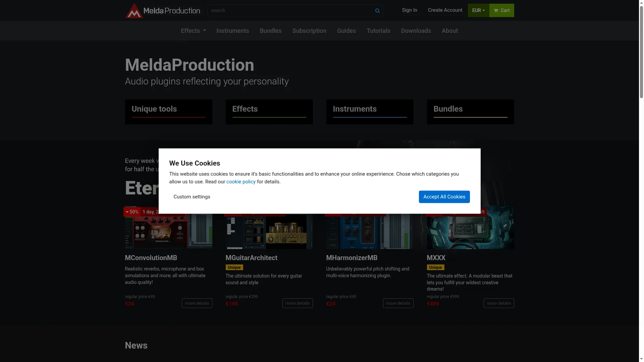The height and width of the screenshot is (362, 644).
Task: Click the MeldaProduction logo
Action: (163, 10)
